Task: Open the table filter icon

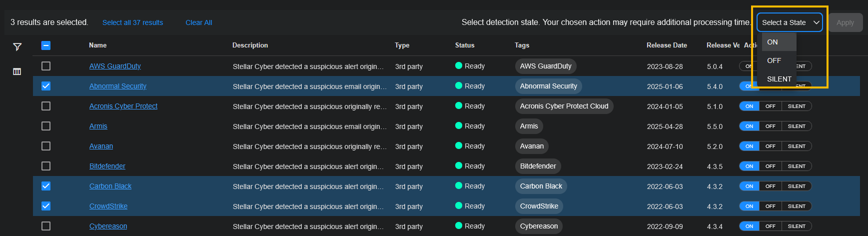Action: click(x=17, y=46)
